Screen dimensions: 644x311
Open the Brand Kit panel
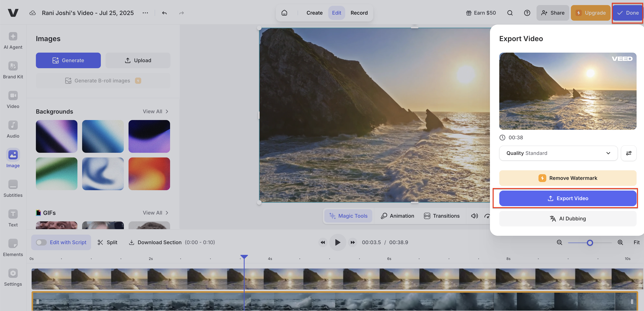pos(13,70)
